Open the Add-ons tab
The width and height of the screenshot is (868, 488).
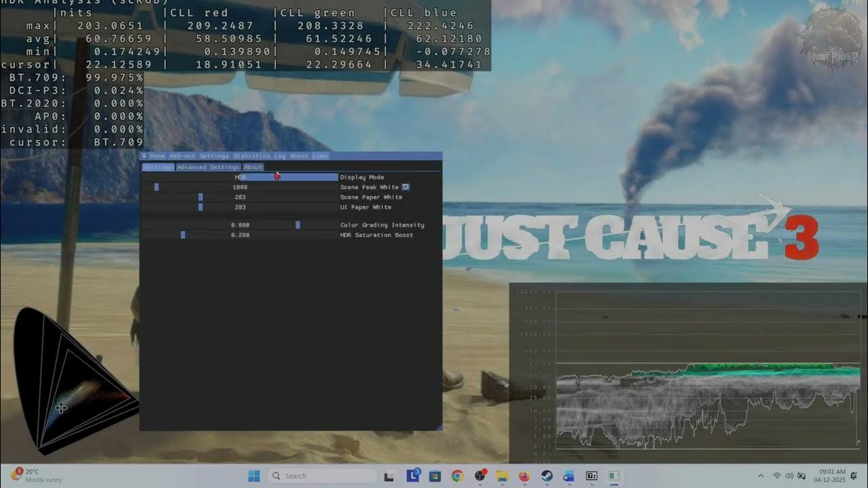182,156
